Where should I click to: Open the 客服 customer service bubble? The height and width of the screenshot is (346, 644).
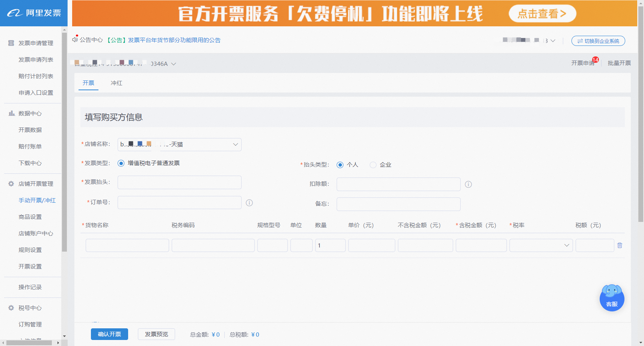pyautogui.click(x=612, y=298)
